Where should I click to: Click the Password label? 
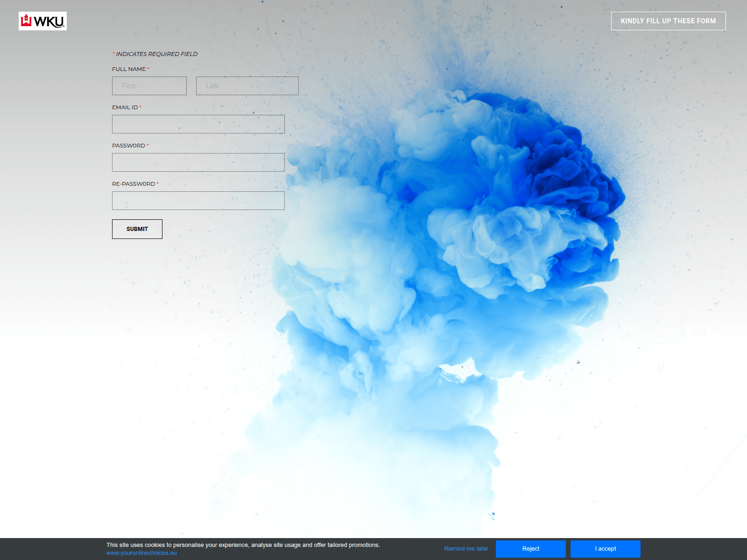[130, 146]
